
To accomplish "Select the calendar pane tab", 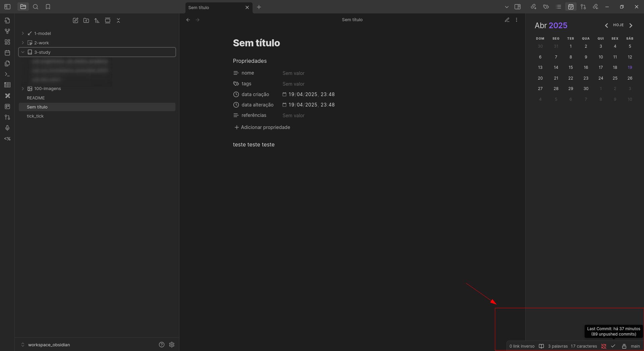I will coord(571,7).
